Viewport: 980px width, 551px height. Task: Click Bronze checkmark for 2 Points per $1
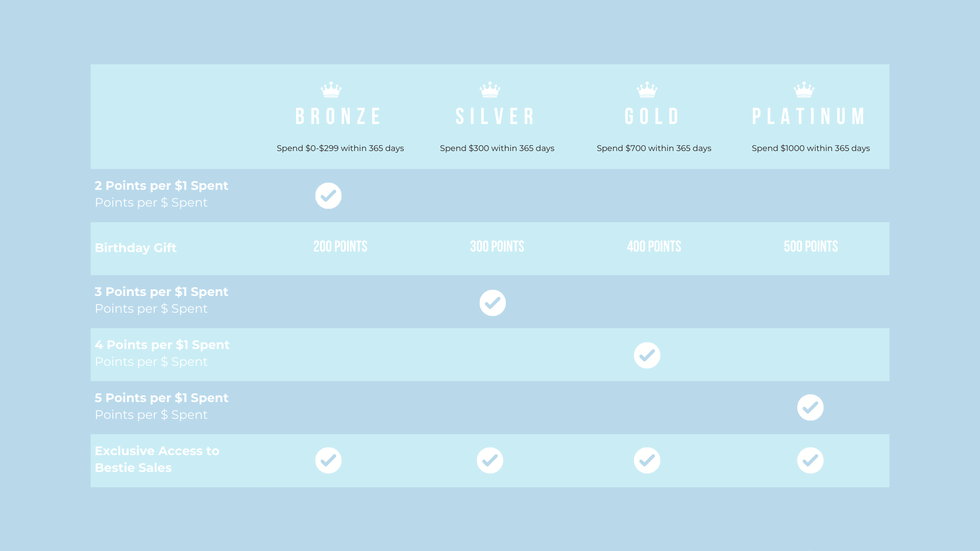[x=328, y=196]
